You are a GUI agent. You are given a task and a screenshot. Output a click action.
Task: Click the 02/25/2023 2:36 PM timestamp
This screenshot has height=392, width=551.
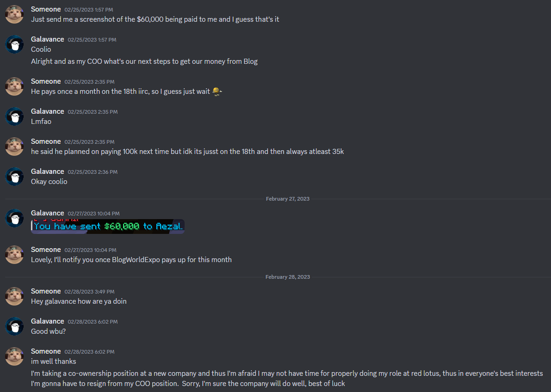pos(93,172)
